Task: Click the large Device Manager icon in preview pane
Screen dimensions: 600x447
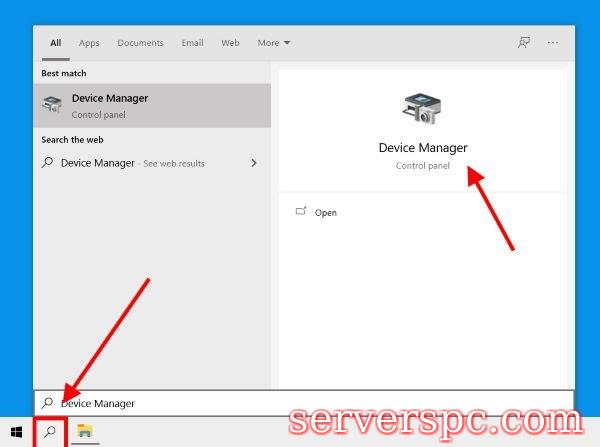Action: (x=422, y=109)
